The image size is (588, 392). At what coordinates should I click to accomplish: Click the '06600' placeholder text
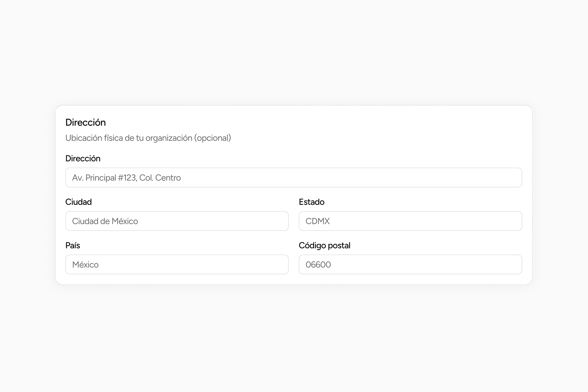point(318,265)
